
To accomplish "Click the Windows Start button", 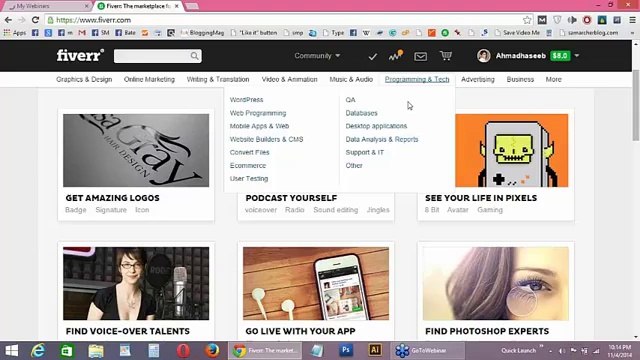I will tap(11, 350).
